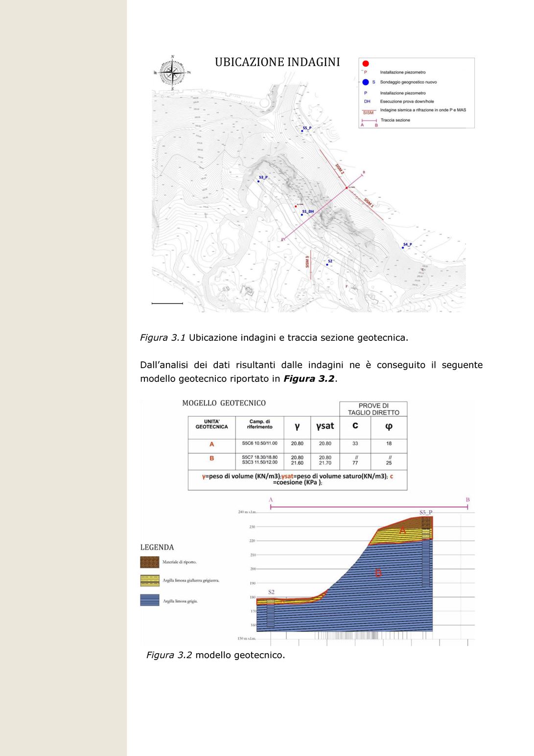The width and height of the screenshot is (534, 756).
Task: Click the table footnote "γ=peso di volume (KN/m3)"
Action: click(241, 476)
